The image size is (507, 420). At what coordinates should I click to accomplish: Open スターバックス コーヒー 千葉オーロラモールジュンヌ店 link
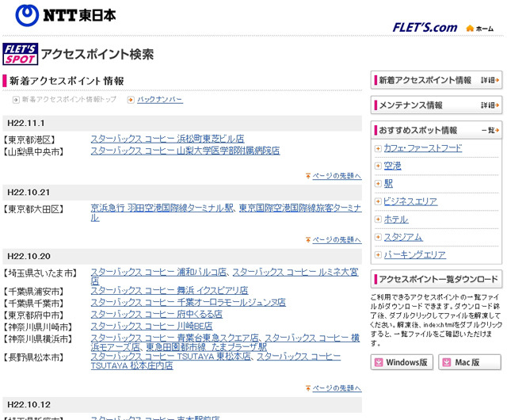189,302
